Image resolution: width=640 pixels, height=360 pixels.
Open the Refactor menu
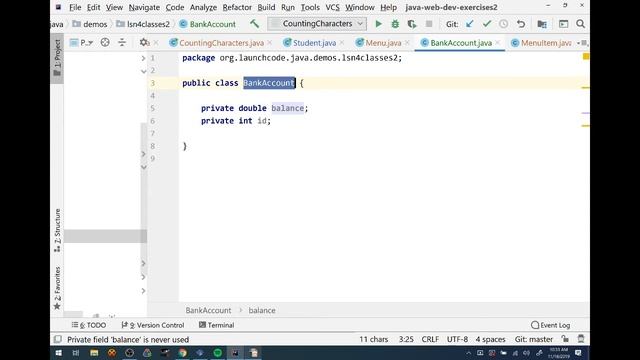click(x=237, y=7)
